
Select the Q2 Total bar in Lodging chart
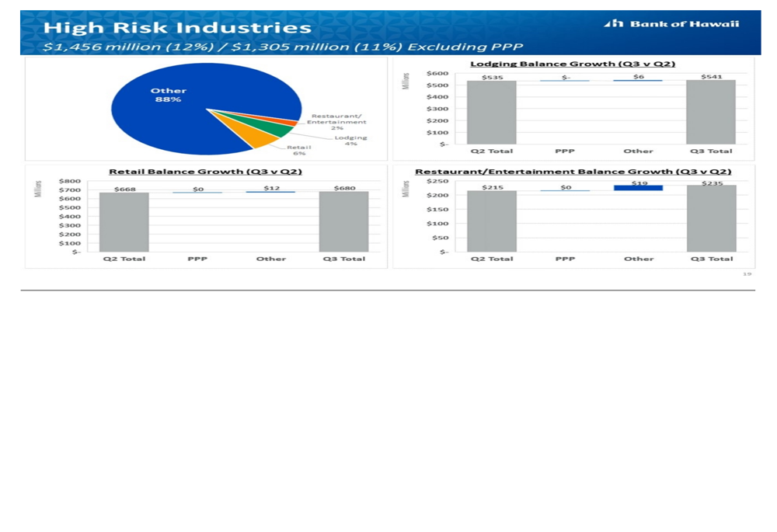(x=491, y=113)
